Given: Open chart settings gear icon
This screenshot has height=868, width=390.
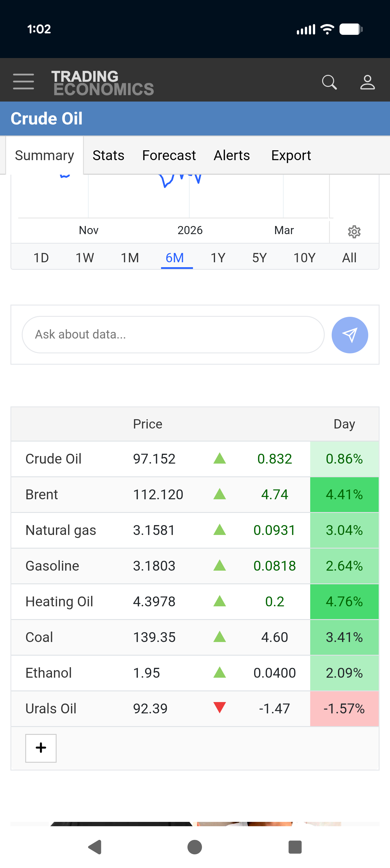Looking at the screenshot, I should (354, 232).
